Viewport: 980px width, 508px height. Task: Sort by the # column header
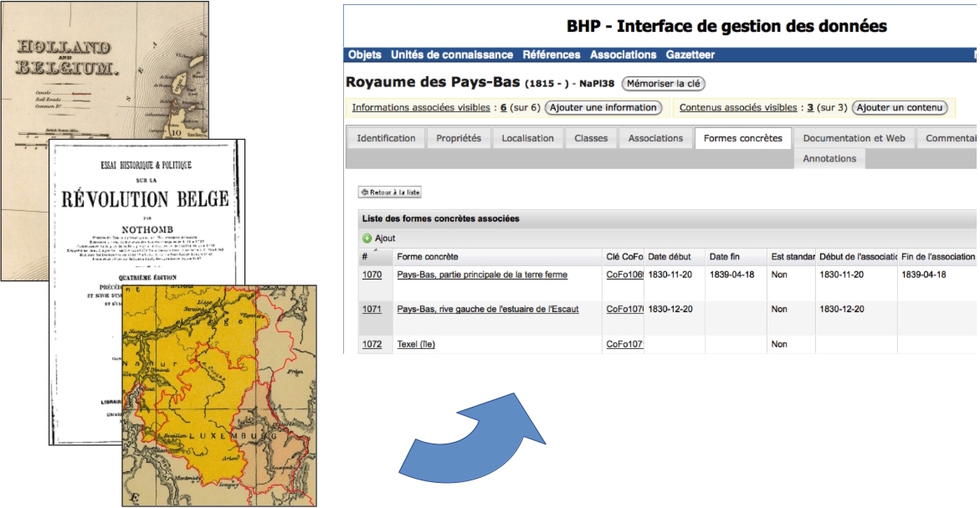click(x=365, y=257)
